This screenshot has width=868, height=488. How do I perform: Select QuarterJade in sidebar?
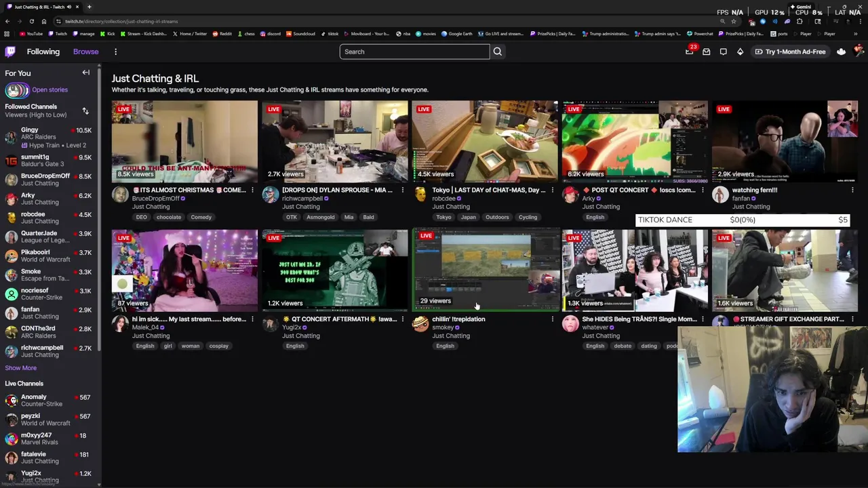(x=49, y=237)
